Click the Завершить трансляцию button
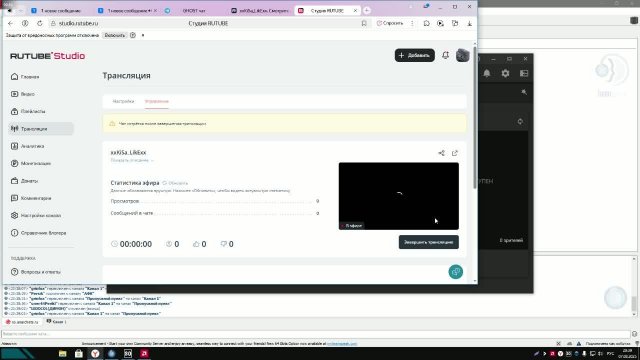This screenshot has height=360, width=640. pos(429,242)
